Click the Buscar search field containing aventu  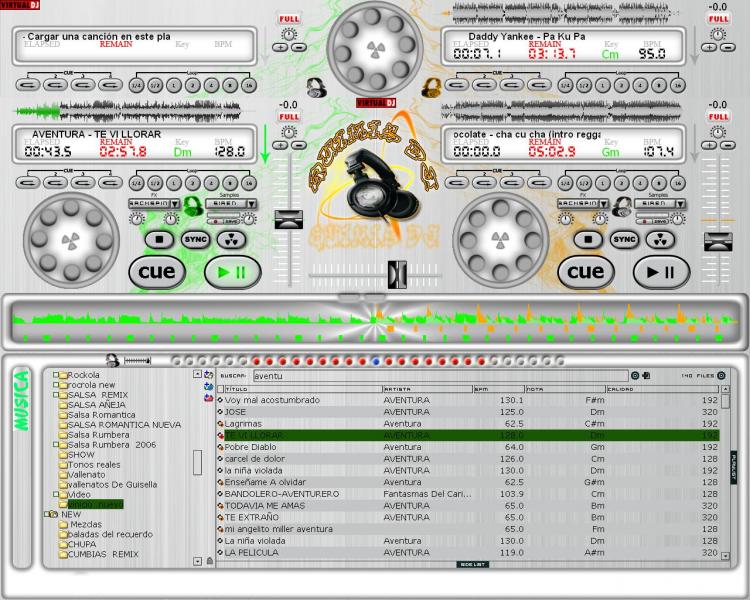440,376
